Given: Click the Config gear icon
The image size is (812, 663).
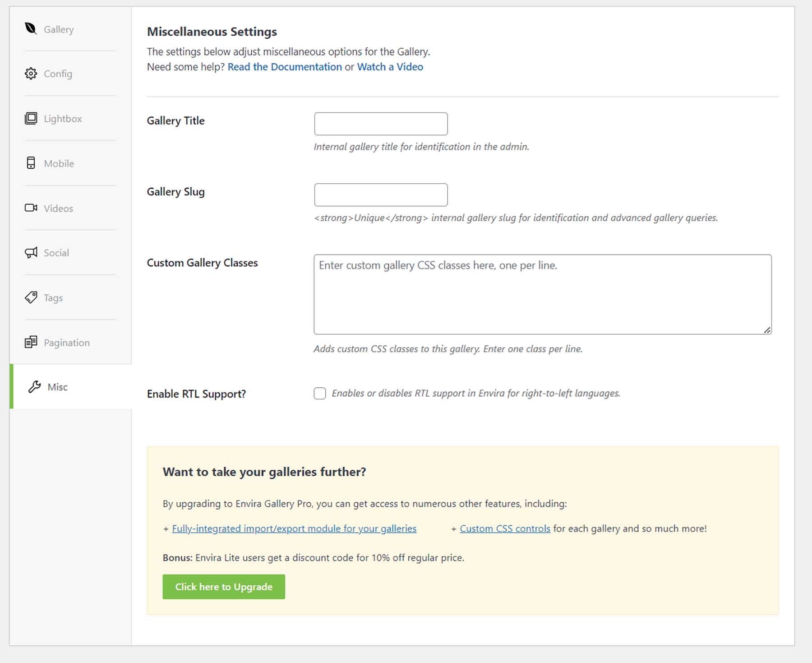Looking at the screenshot, I should point(30,74).
